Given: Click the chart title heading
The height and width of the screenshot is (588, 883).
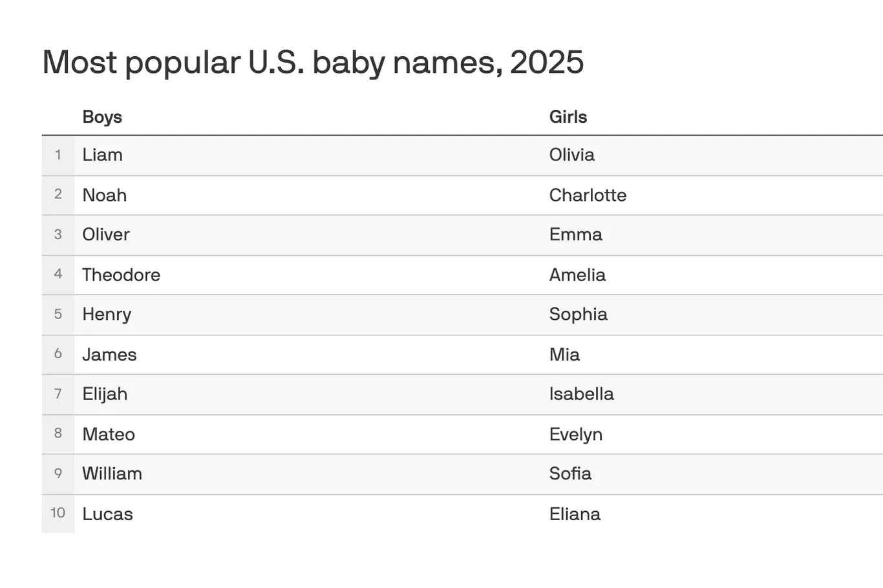Looking at the screenshot, I should pyautogui.click(x=313, y=63).
